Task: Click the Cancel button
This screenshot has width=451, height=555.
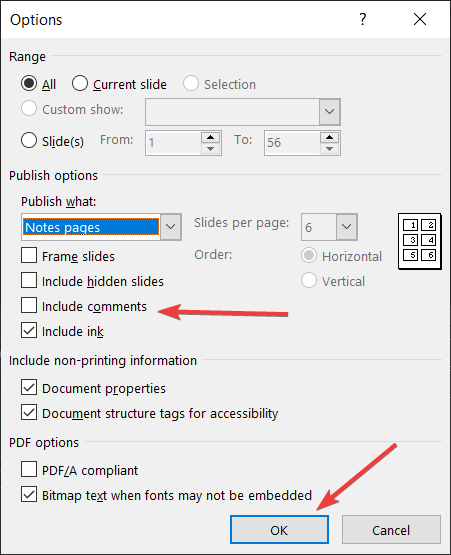Action: point(391,530)
